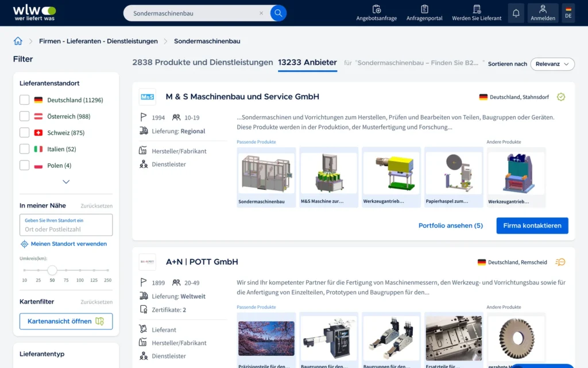Open the Papierhaspel zum... product thumbnail
The height and width of the screenshot is (368, 588).
pos(454,177)
